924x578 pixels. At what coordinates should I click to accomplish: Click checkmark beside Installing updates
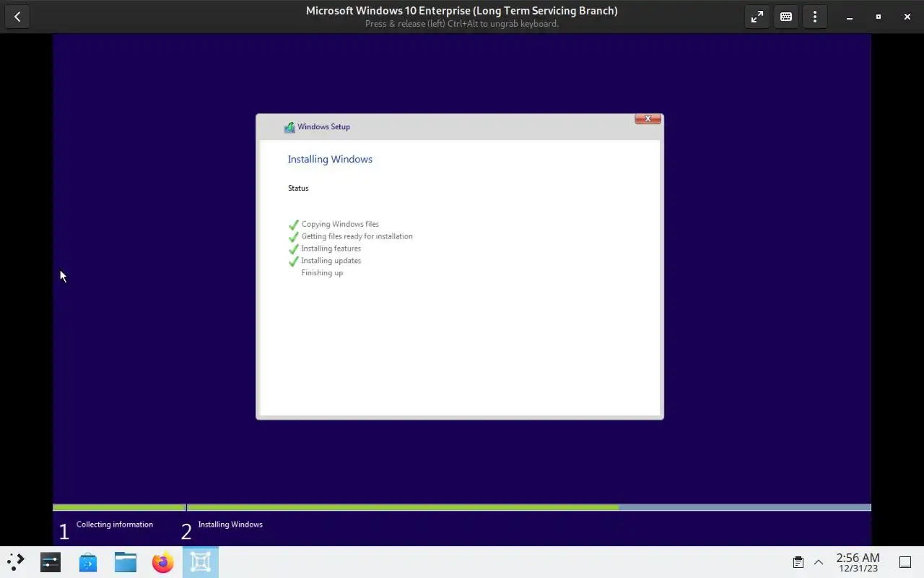293,262
